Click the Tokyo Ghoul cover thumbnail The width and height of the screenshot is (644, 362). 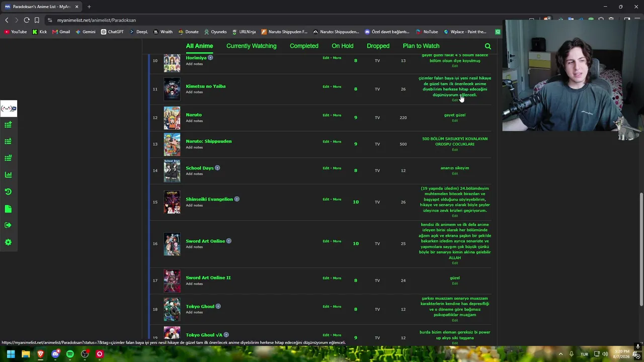172,309
